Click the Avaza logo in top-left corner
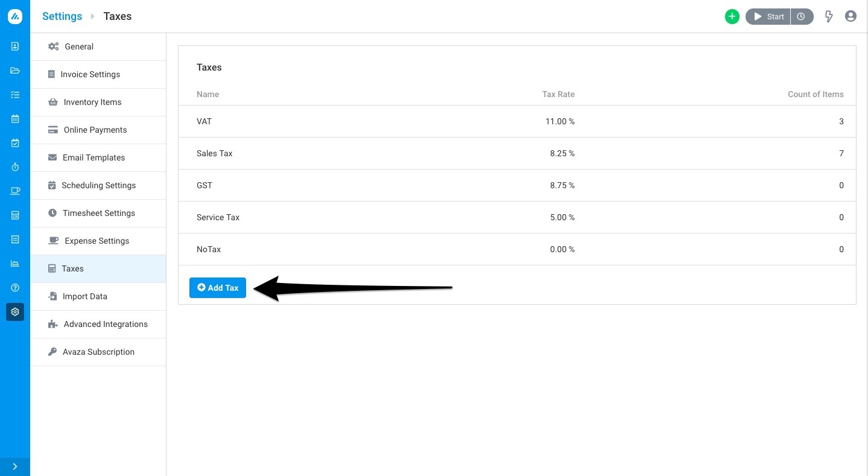The height and width of the screenshot is (476, 868). [15, 16]
